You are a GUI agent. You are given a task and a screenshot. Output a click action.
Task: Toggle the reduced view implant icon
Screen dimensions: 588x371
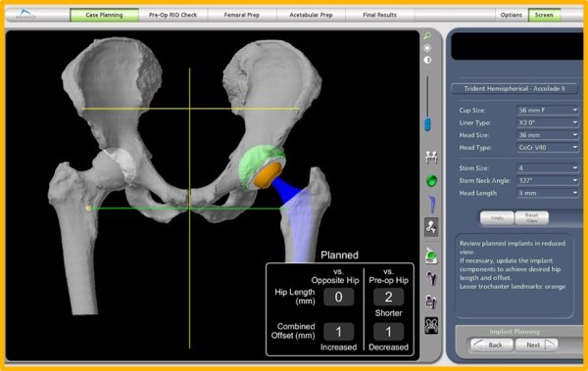[x=431, y=227]
